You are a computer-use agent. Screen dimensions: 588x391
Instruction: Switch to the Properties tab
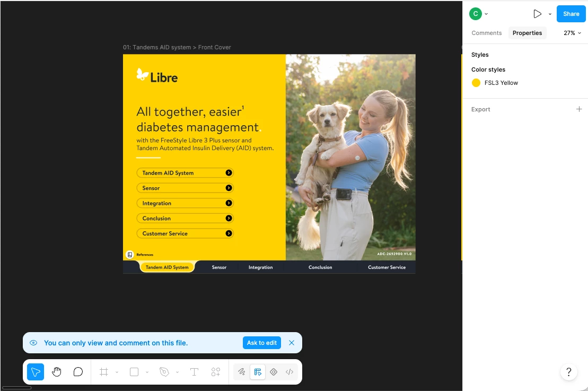point(527,33)
